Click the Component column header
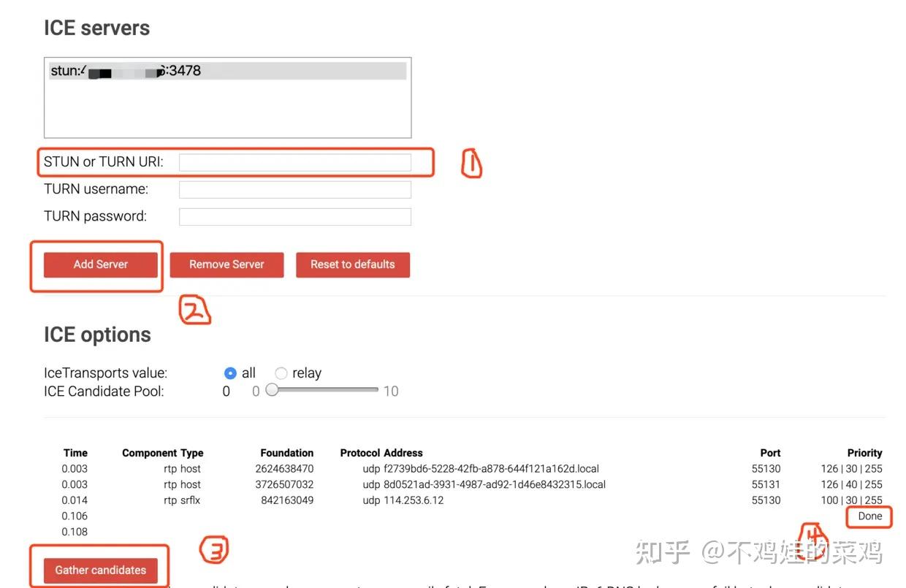The width and height of the screenshot is (906, 588). click(x=149, y=452)
